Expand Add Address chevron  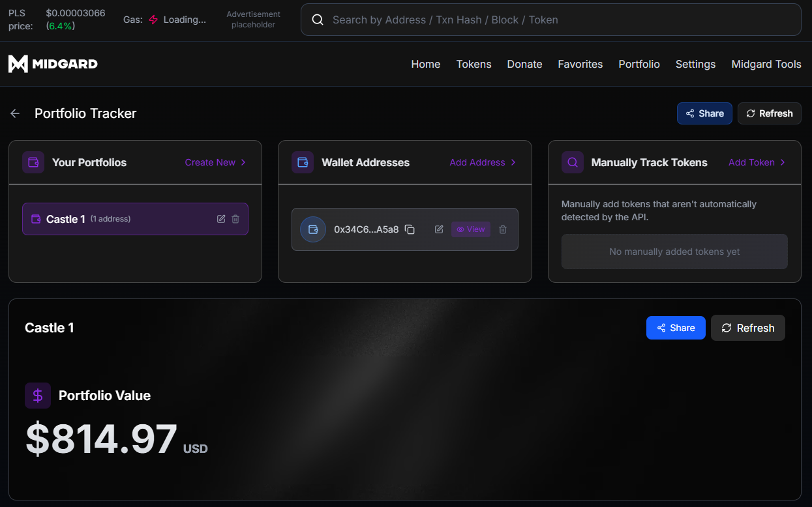pos(513,162)
